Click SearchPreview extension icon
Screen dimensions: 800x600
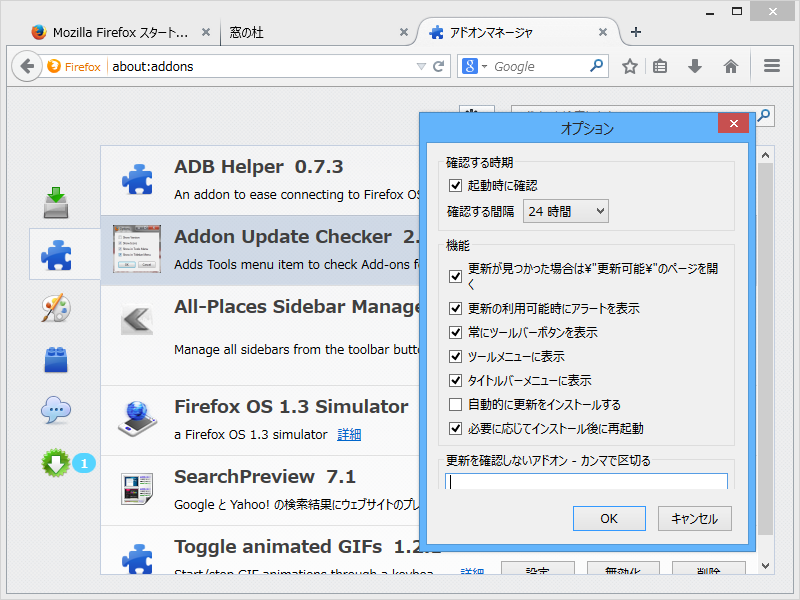point(137,488)
